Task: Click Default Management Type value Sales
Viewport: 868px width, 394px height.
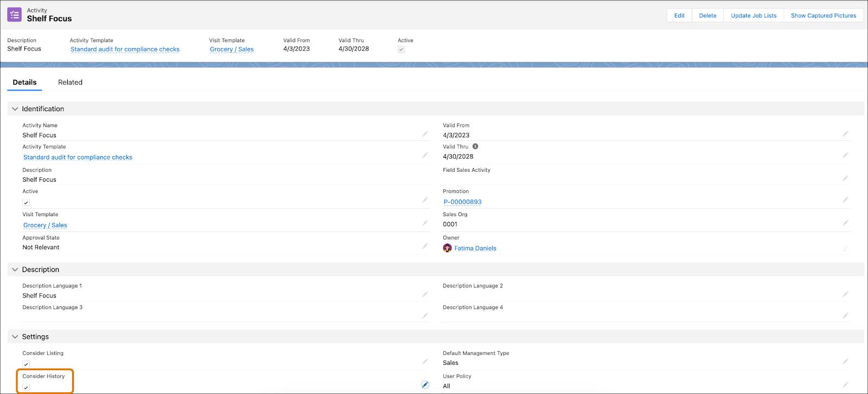Action: click(450, 363)
